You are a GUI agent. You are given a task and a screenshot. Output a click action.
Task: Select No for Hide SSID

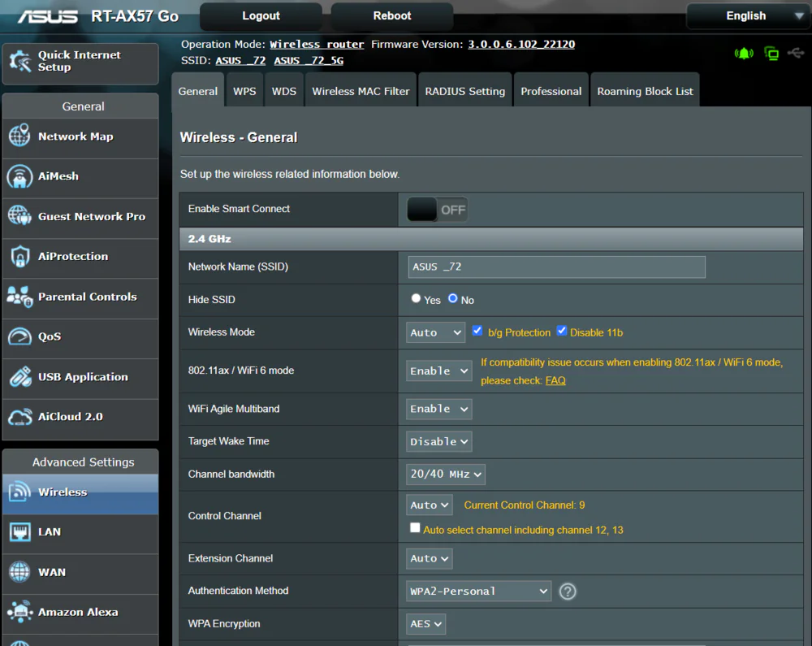click(x=452, y=298)
